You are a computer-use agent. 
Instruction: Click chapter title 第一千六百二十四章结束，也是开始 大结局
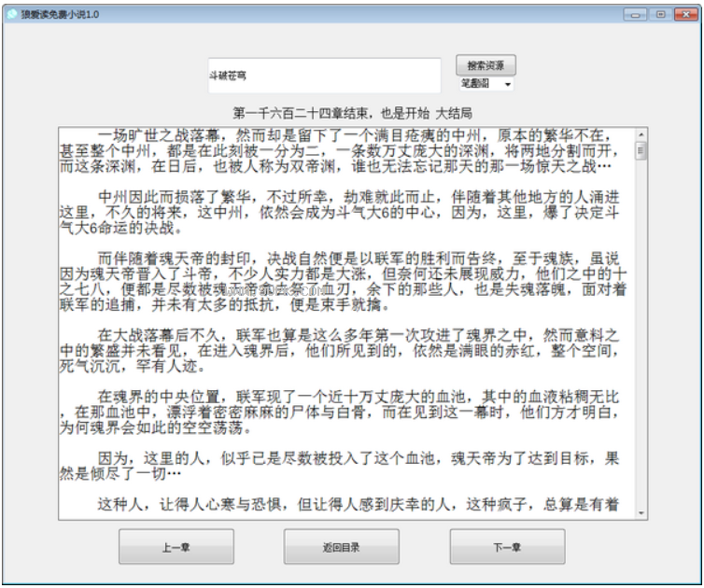(352, 113)
